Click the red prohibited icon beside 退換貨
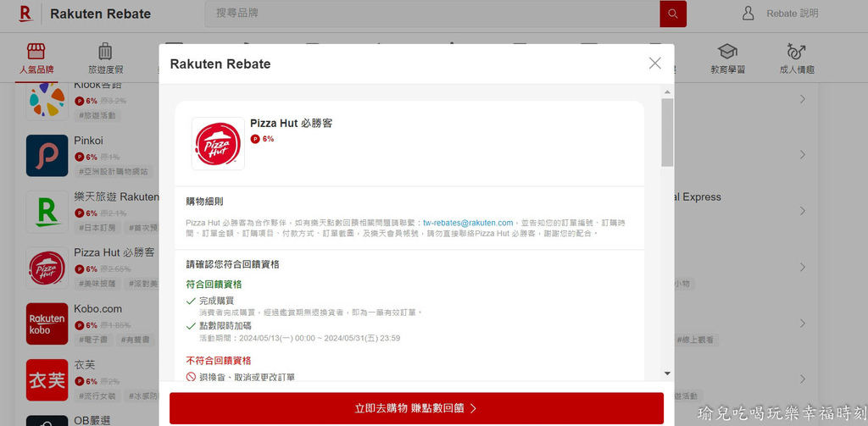This screenshot has width=868, height=426. (x=191, y=378)
